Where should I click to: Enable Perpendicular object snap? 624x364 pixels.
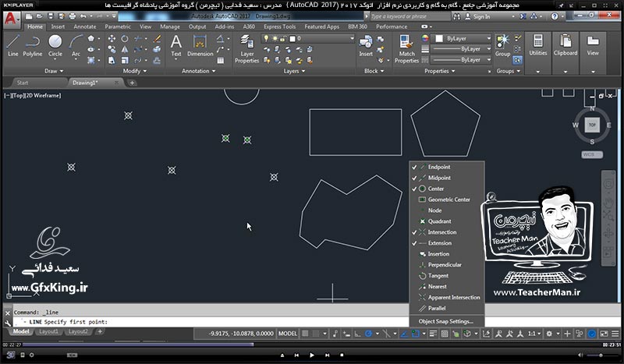(447, 264)
